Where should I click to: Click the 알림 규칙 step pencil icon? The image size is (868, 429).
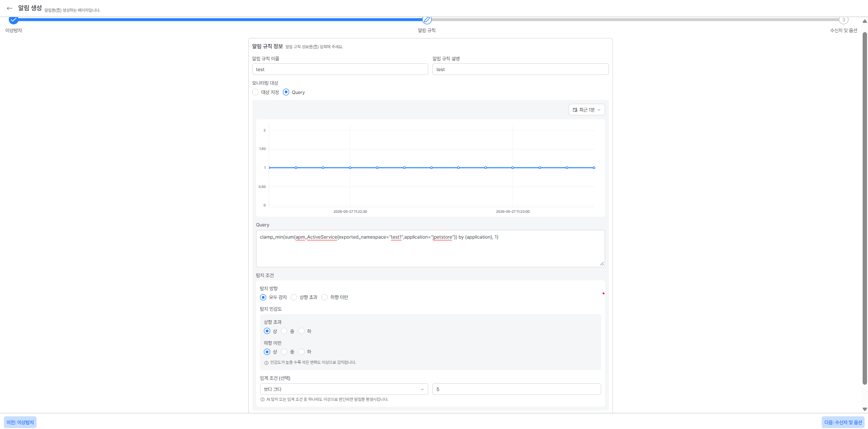tap(427, 20)
